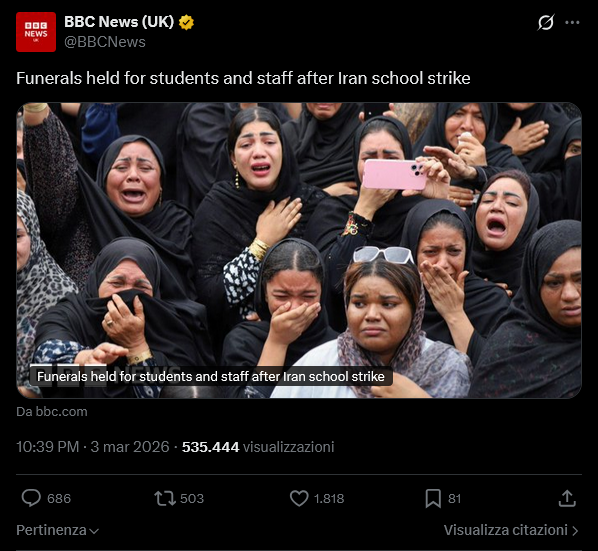Like the post with the heart icon
The height and width of the screenshot is (551, 598).
click(x=299, y=498)
